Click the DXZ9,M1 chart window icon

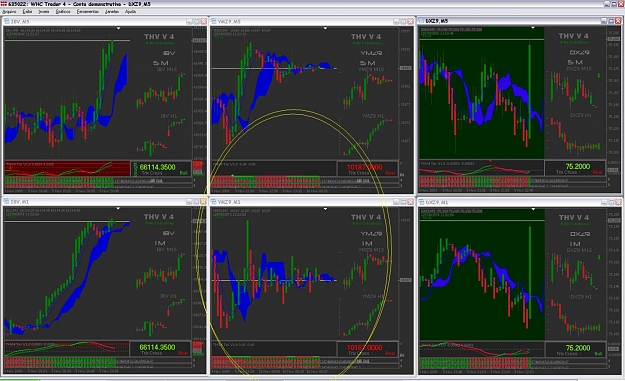click(x=421, y=202)
